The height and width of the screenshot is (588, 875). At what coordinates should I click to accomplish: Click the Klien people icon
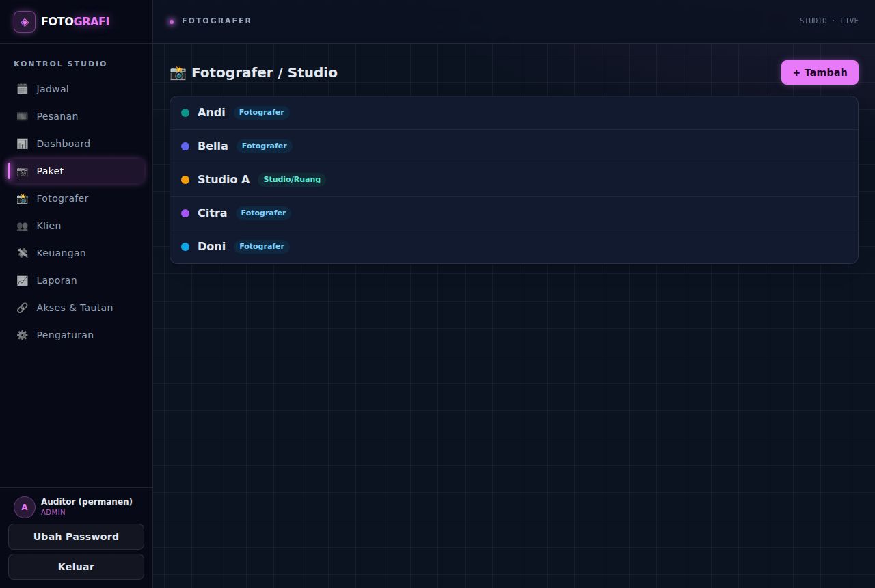(x=23, y=226)
